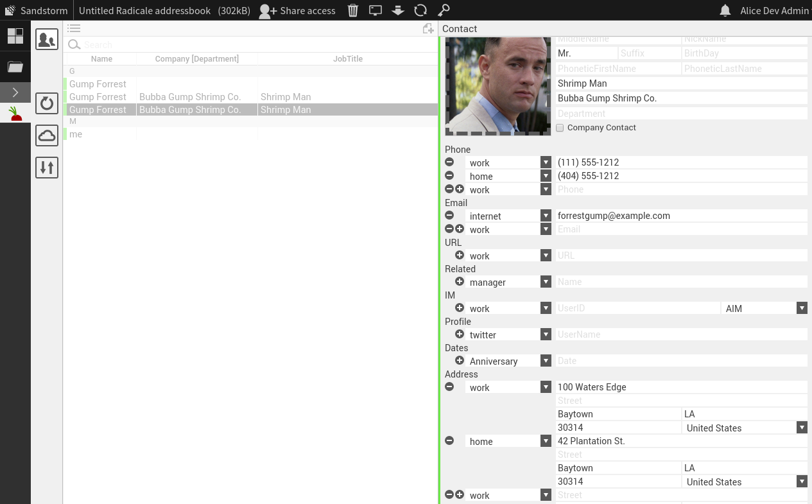
Task: Toggle the Company Contact checkbox
Action: [x=560, y=128]
